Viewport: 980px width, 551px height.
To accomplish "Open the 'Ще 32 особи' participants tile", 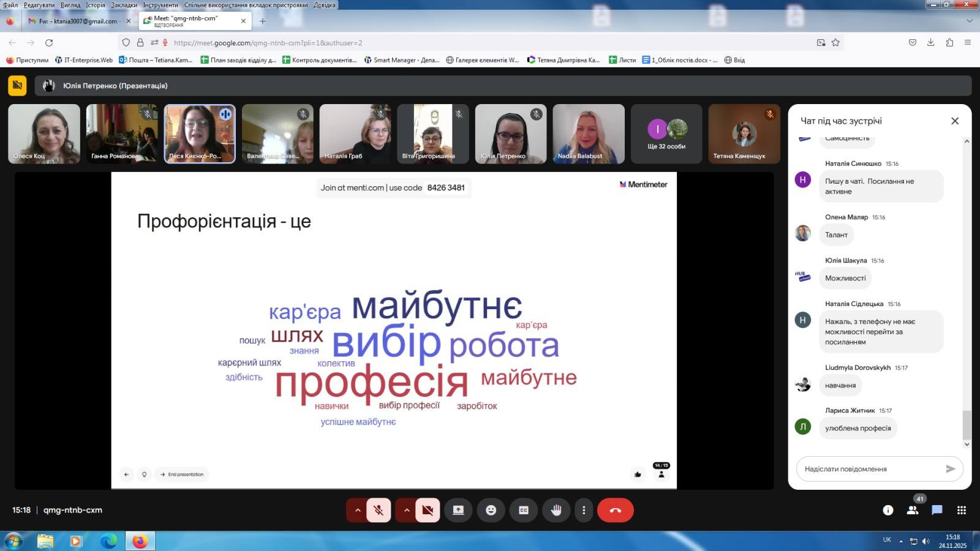I will click(x=666, y=134).
